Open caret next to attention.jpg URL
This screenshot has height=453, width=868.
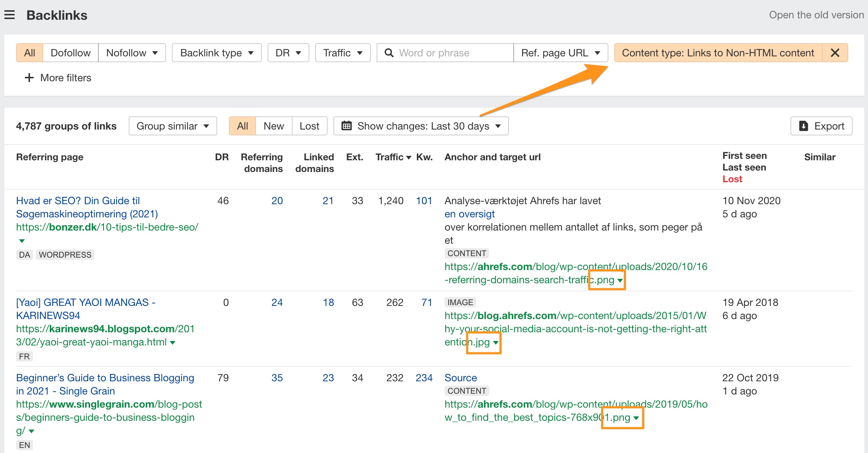pos(495,343)
